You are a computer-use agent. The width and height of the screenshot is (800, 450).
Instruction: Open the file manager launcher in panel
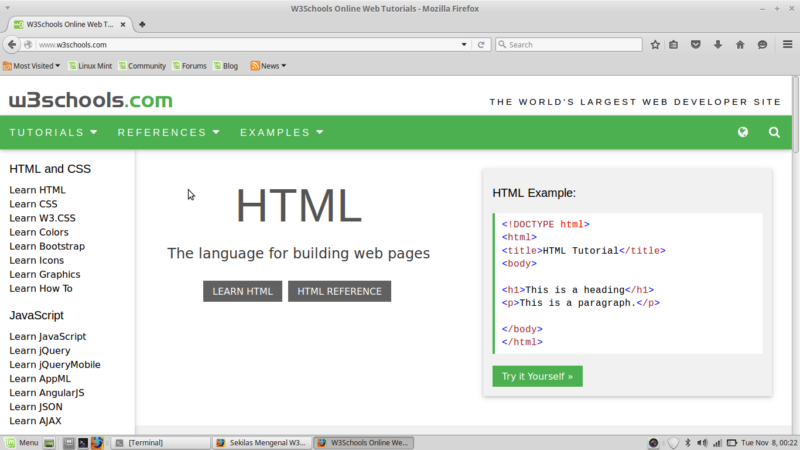tap(68, 443)
